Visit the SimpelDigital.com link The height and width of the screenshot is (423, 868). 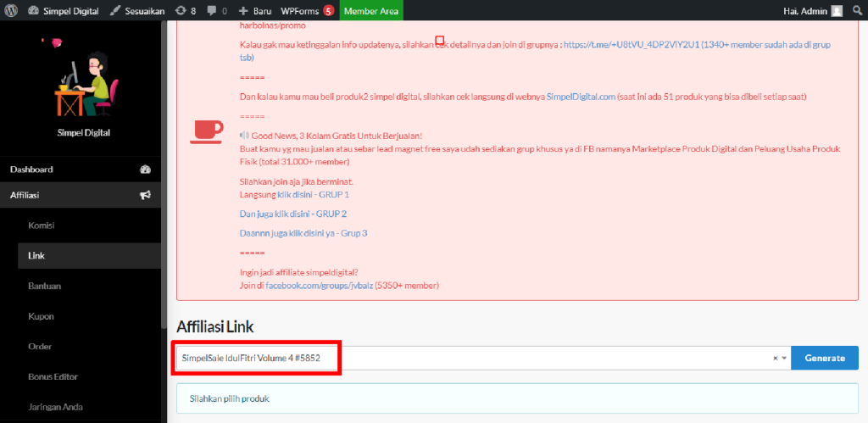[x=581, y=97]
